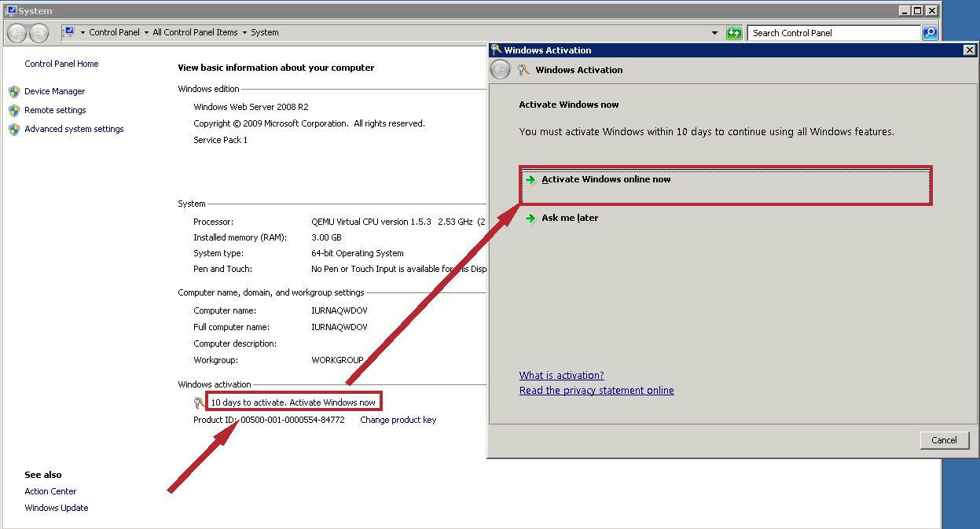Screen dimensions: 980x529
Task: Select the key icon beside Windows activation status
Action: tap(198, 402)
